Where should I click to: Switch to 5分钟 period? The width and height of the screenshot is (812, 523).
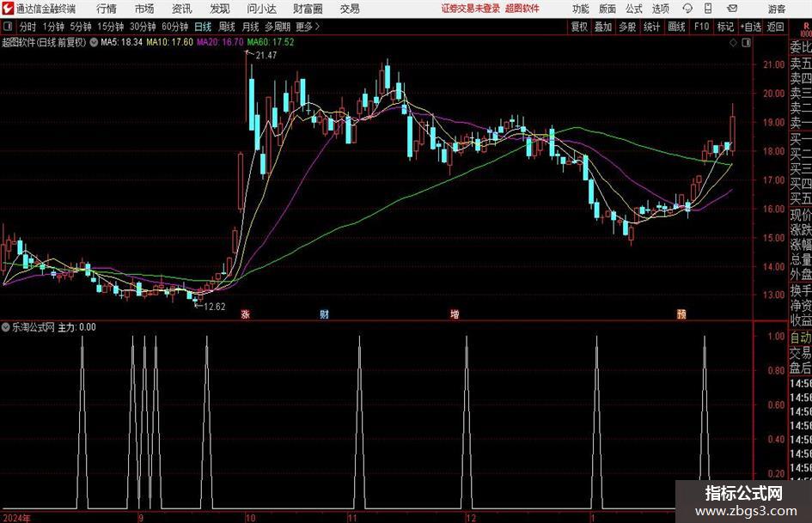(x=81, y=27)
